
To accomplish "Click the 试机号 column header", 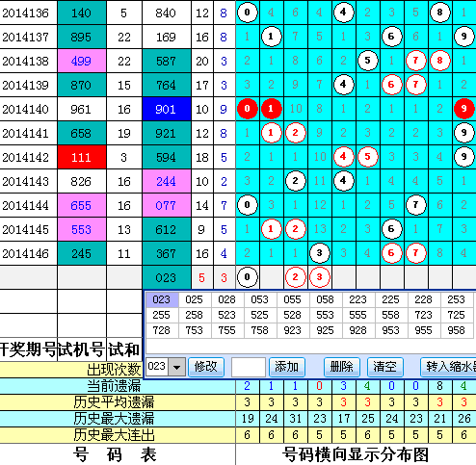I will 81,349.
